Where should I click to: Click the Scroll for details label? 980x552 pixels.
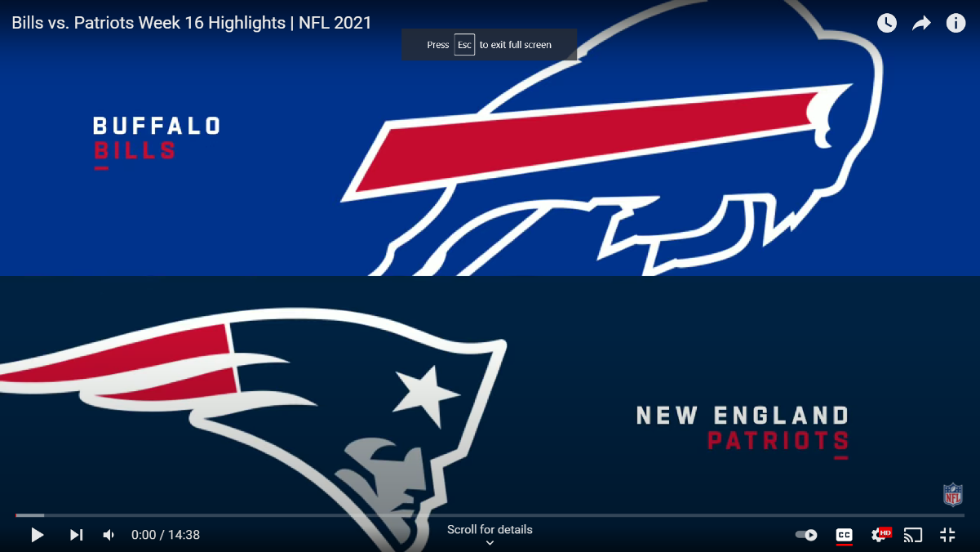[490, 530]
